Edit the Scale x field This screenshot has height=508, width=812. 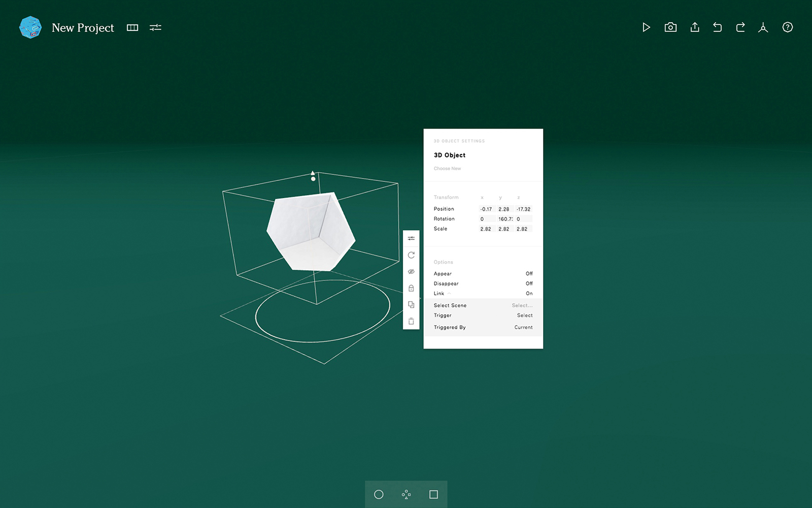pyautogui.click(x=487, y=229)
